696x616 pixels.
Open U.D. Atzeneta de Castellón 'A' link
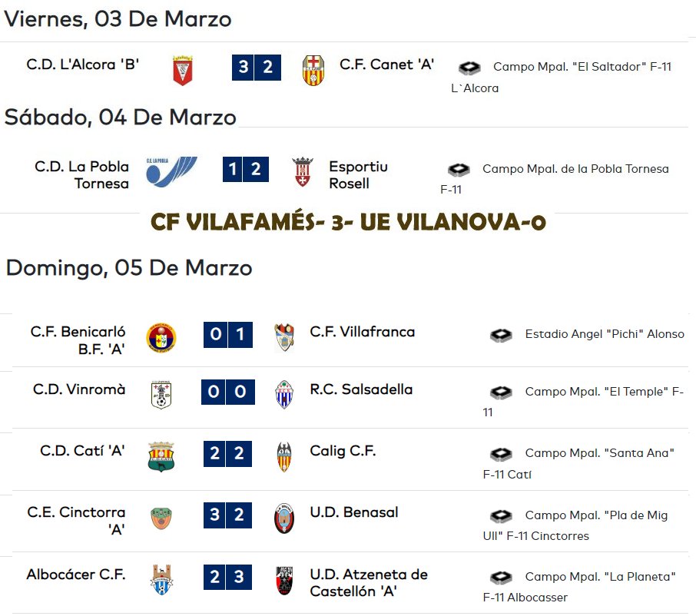point(369,583)
